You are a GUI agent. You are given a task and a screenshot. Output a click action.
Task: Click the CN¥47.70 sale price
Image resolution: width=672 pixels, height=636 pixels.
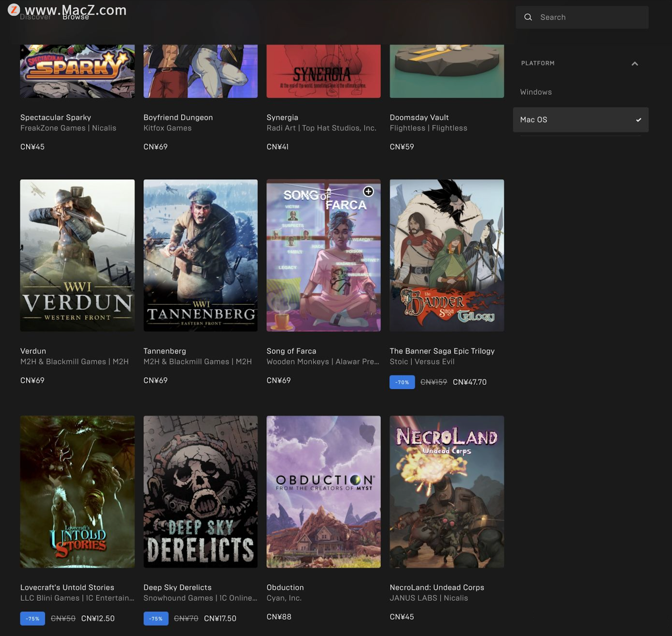pos(469,382)
